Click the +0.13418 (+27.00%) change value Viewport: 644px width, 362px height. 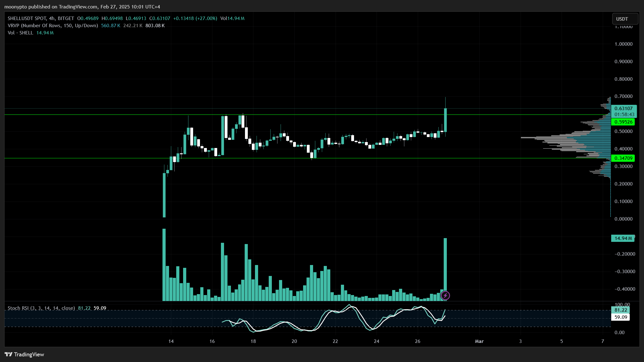[x=195, y=18]
